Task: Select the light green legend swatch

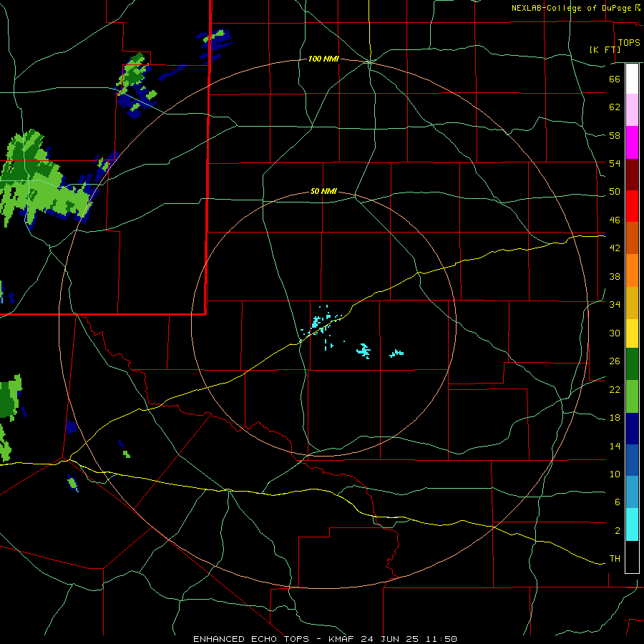Action: coord(632,396)
